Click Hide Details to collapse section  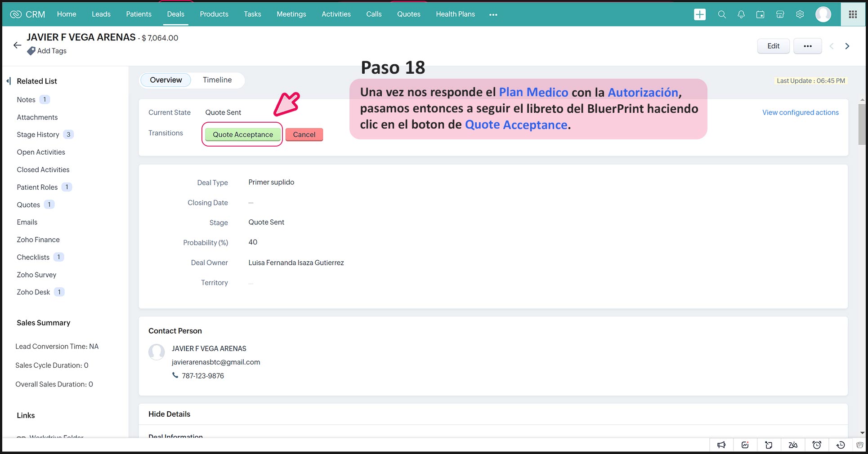click(x=169, y=414)
